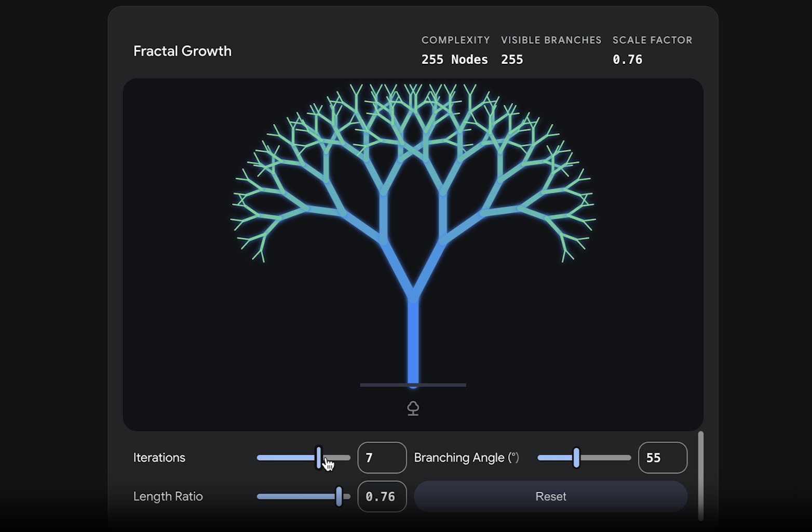Click the Iterations label
812x532 pixels.
click(159, 458)
